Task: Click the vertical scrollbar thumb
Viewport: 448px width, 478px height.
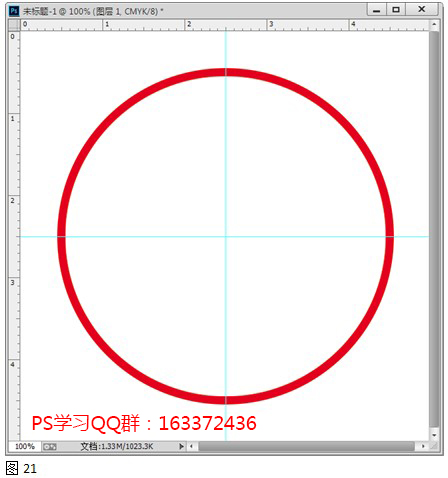Action: [x=434, y=228]
